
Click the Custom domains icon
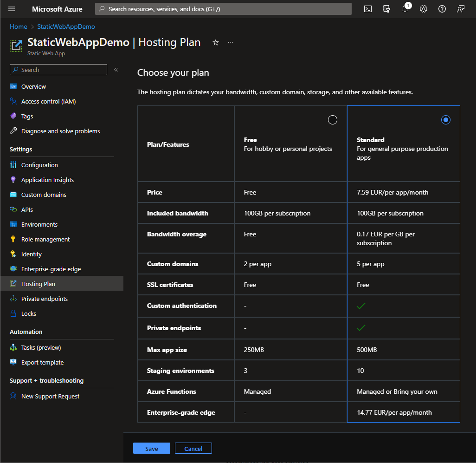pyautogui.click(x=13, y=195)
